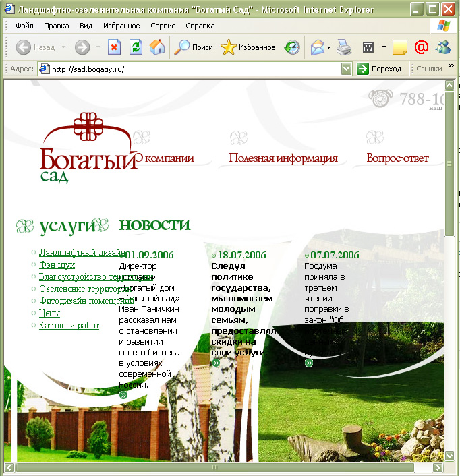This screenshot has width=460, height=476.
Task: Open the Сервис menu
Action: pyautogui.click(x=163, y=26)
